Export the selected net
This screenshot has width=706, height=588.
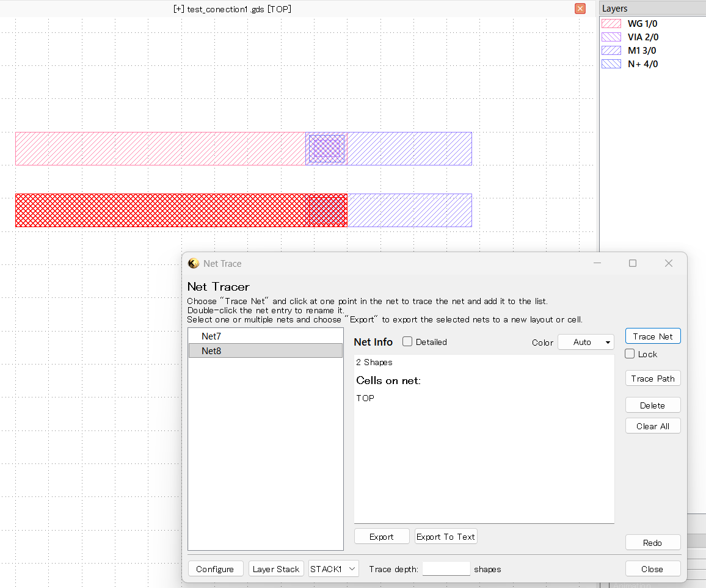(x=381, y=537)
